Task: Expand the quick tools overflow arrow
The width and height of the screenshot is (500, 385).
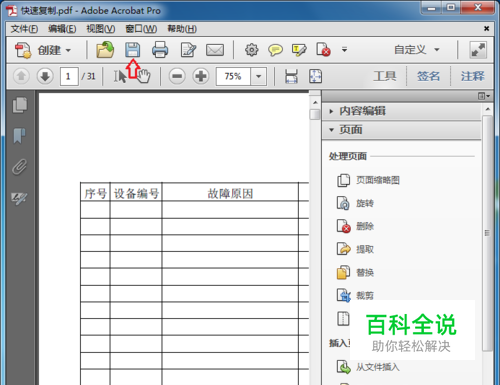Action: 344,50
